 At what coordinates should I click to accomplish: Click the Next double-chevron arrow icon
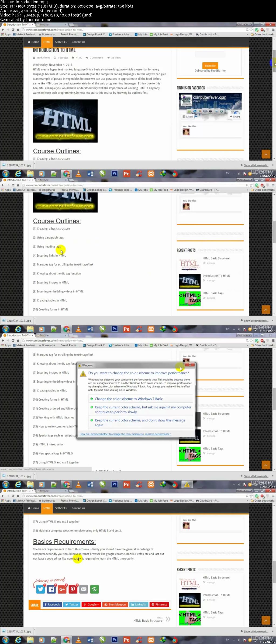click(168, 619)
